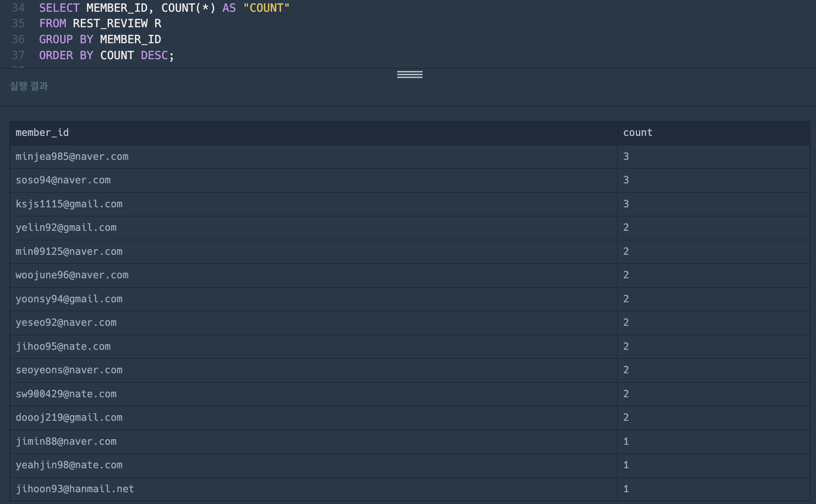Select the minjea985@naver.com cell
Image resolution: width=816 pixels, height=504 pixels.
pos(72,157)
